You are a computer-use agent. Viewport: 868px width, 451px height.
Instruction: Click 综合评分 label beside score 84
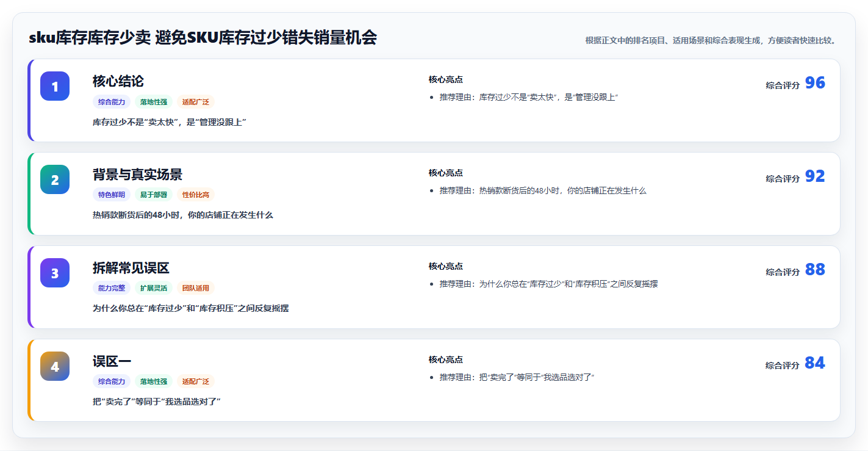click(783, 366)
